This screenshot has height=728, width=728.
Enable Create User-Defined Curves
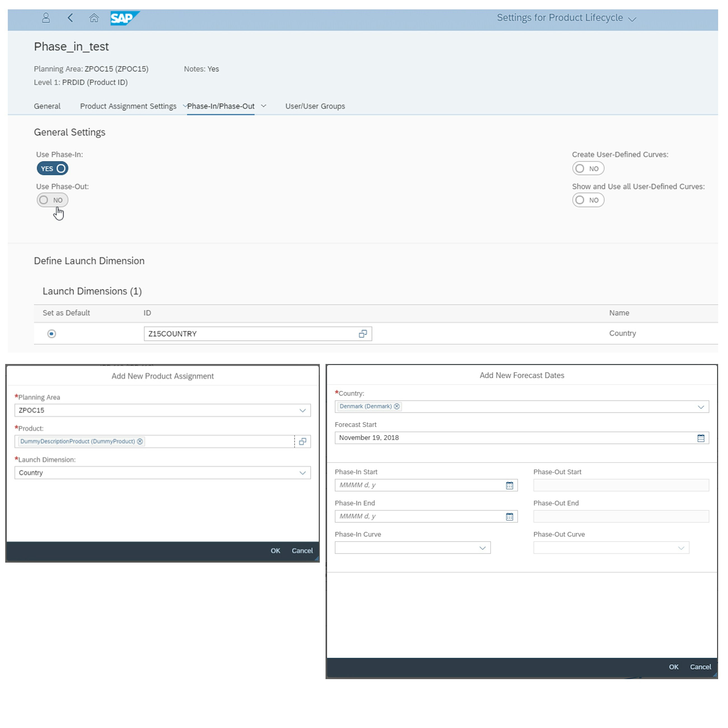pyautogui.click(x=588, y=169)
